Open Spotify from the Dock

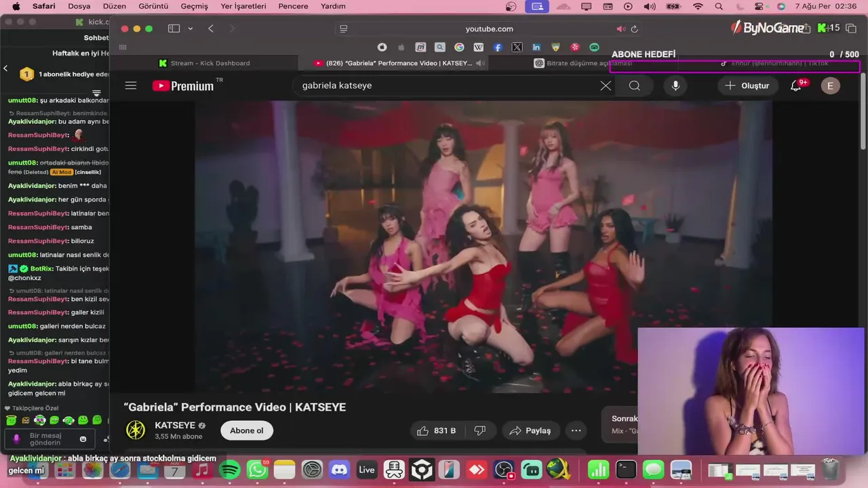tap(230, 469)
